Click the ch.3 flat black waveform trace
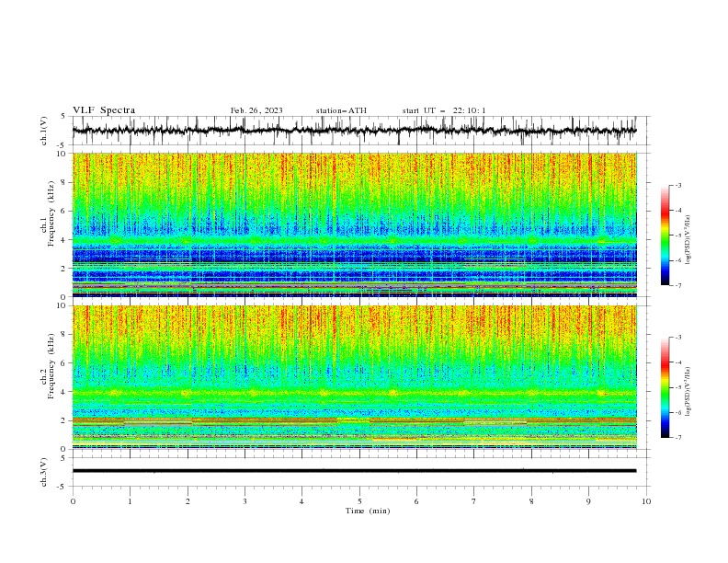 tap(354, 471)
